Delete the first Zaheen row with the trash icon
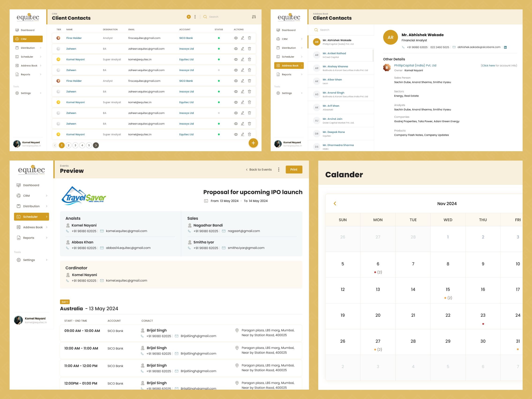Image resolution: width=532 pixels, height=399 pixels. coord(249,49)
